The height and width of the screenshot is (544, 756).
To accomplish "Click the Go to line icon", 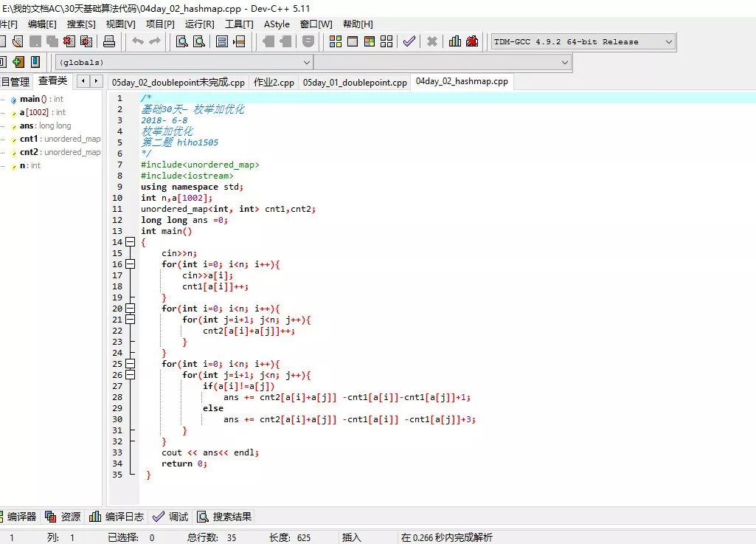I will coord(239,41).
